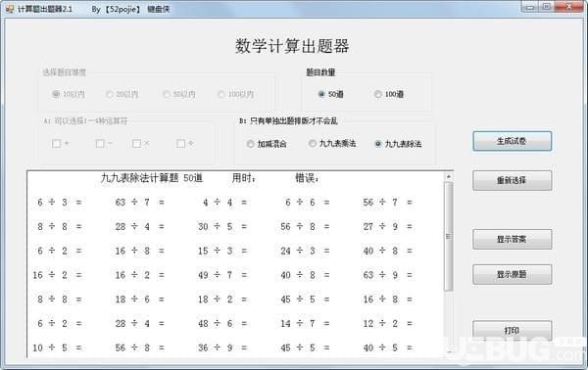
Task: Click the problem 24 ÷ 3 =
Action: [x=305, y=251]
